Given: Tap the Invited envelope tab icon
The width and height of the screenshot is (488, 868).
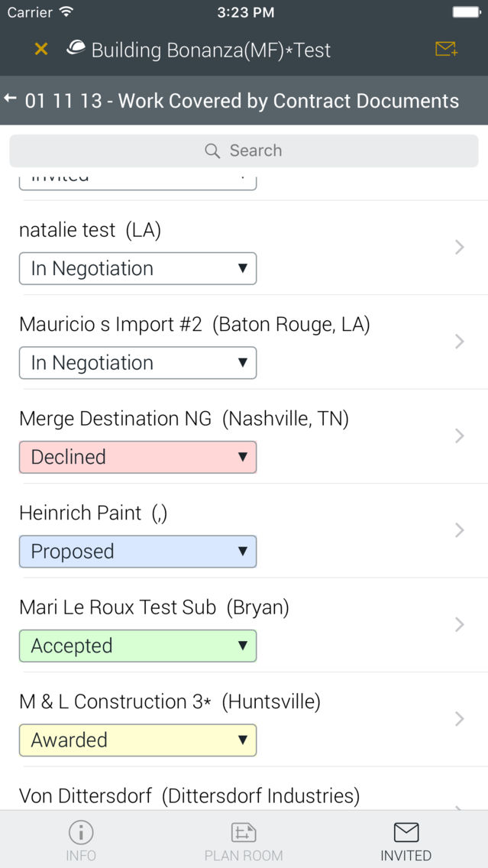Looking at the screenshot, I should pyautogui.click(x=406, y=832).
